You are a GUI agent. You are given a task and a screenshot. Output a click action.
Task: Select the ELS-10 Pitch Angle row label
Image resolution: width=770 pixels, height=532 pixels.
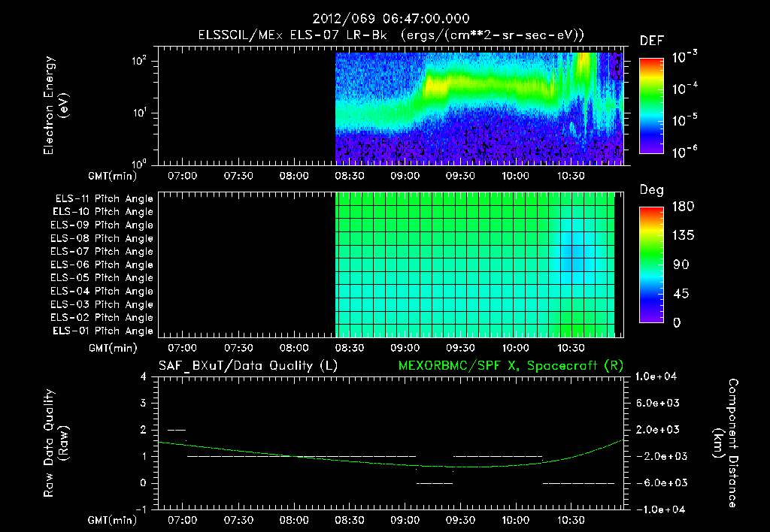click(103, 212)
